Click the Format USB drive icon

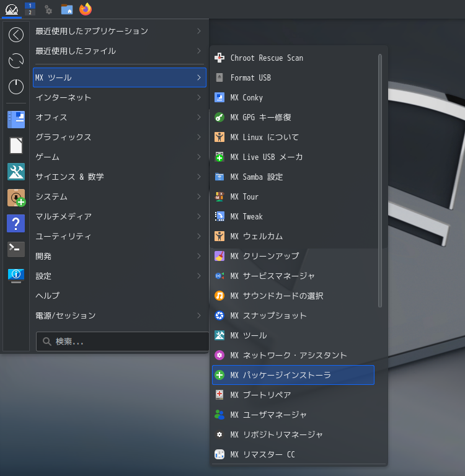point(219,77)
